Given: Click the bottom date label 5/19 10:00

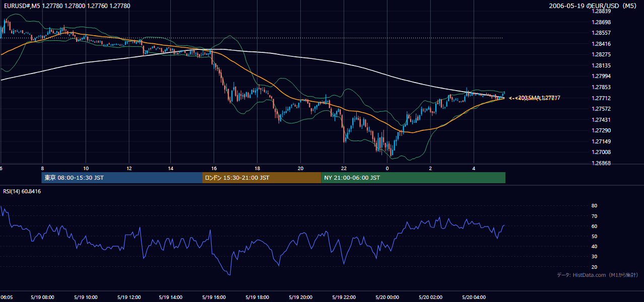Looking at the screenshot, I should 85,297.
